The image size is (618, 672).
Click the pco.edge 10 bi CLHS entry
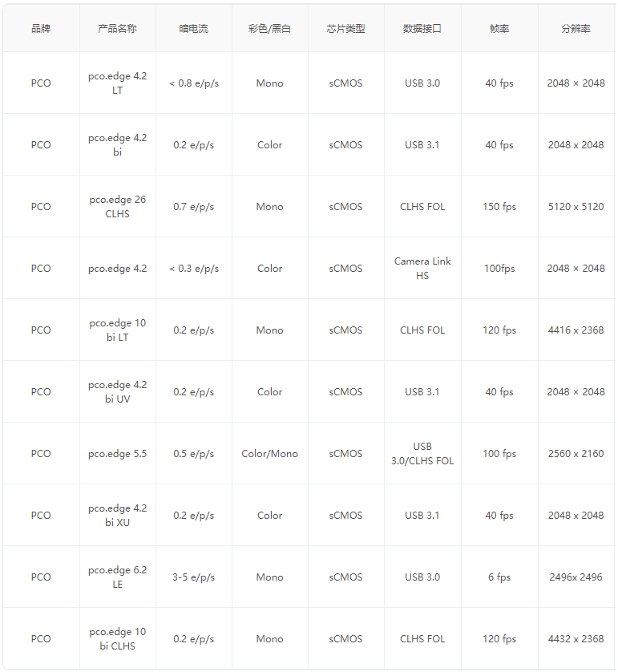[117, 638]
